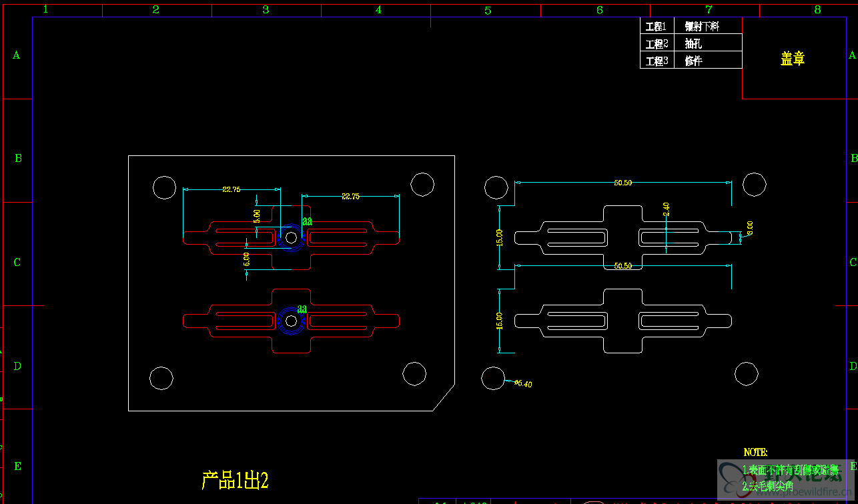Click row zone letter E on left border

point(18,466)
